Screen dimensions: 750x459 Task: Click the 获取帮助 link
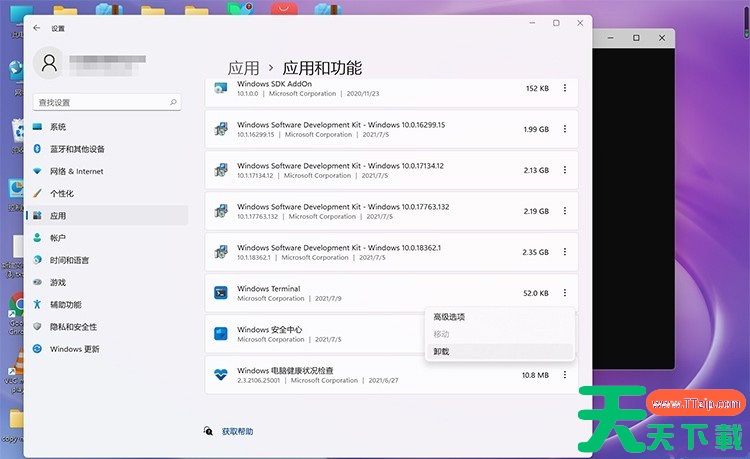[x=237, y=431]
